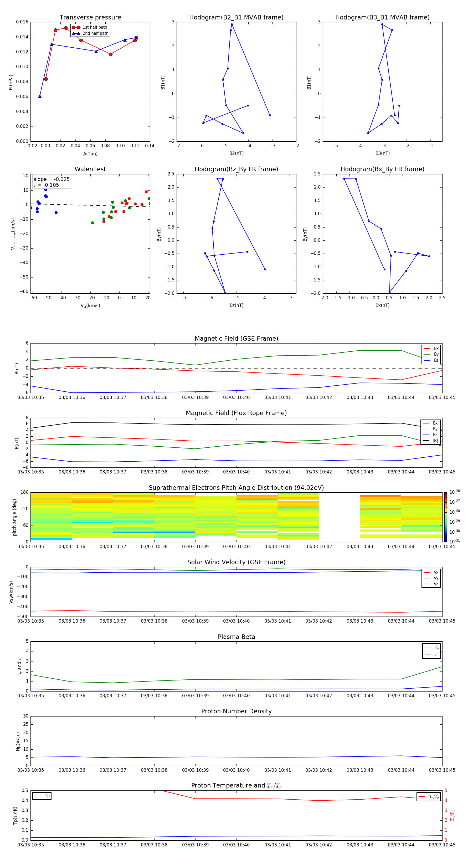Click the 'Bz' legend entry in GSE field plot
The width and height of the screenshot is (473, 868).
431,360
